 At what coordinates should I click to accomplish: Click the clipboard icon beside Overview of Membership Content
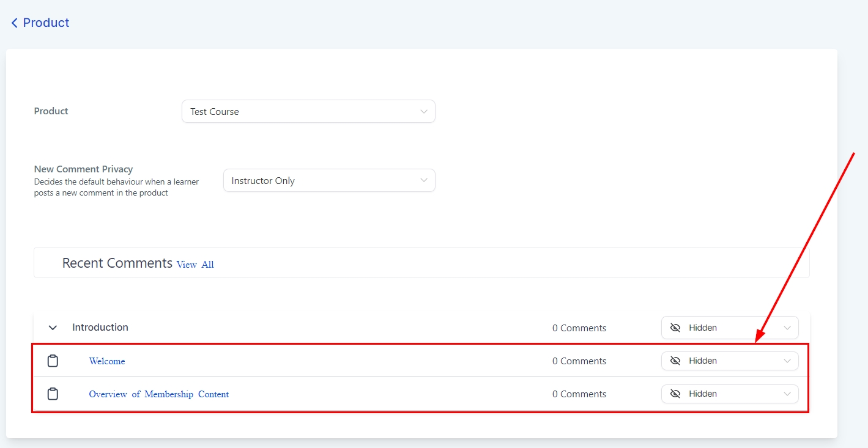53,394
